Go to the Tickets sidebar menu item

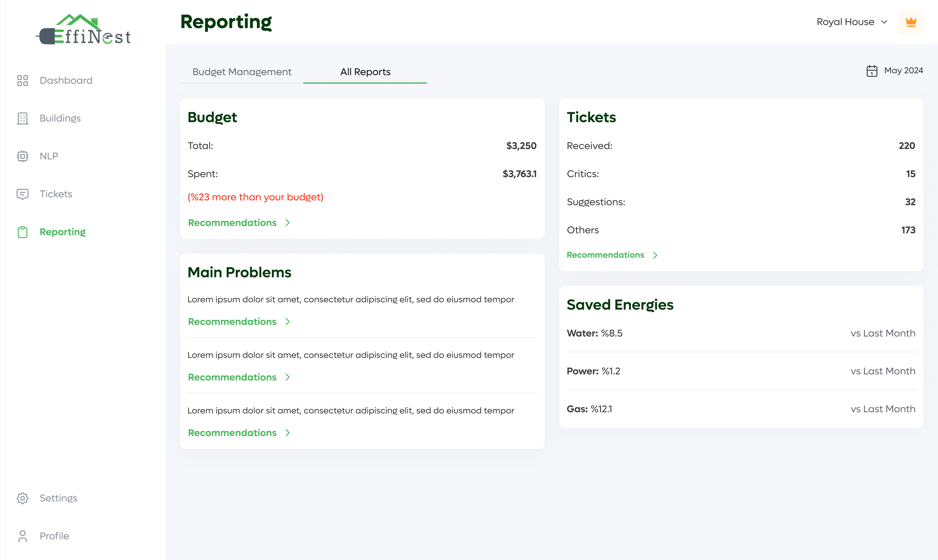point(56,194)
